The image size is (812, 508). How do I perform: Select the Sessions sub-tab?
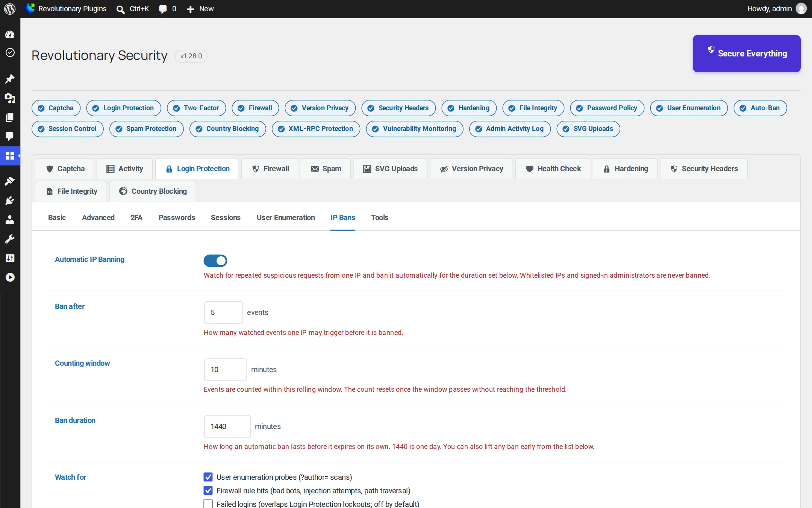[x=226, y=217]
